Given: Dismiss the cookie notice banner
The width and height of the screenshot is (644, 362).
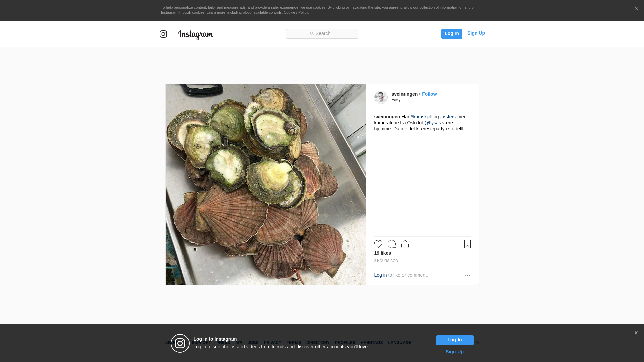Looking at the screenshot, I should [636, 9].
